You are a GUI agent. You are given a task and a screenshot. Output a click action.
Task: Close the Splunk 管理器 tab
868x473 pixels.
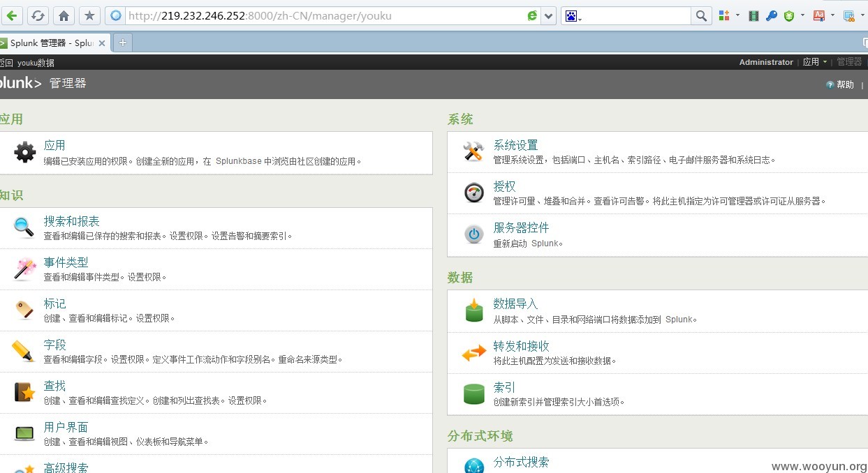102,43
